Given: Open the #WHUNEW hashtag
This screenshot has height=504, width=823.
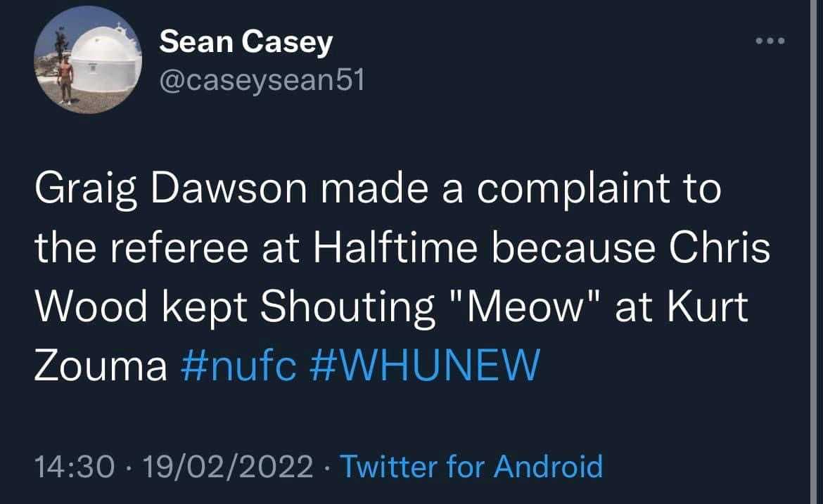Looking at the screenshot, I should tap(425, 366).
